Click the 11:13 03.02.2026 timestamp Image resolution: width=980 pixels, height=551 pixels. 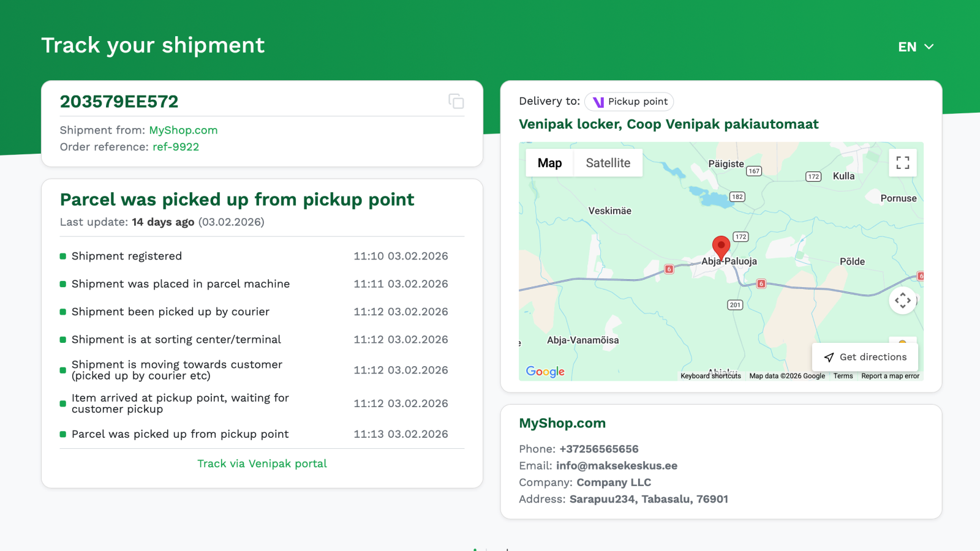401,434
